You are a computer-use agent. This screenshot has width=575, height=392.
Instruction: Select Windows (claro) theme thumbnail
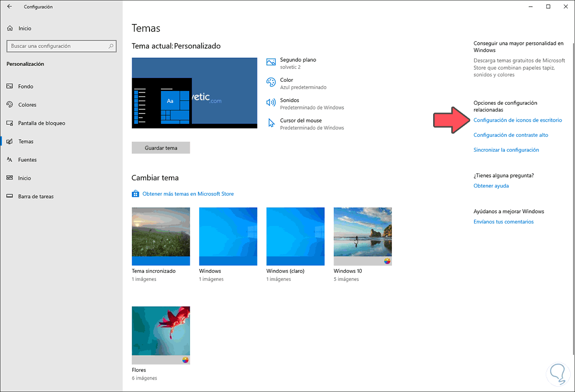pos(296,236)
